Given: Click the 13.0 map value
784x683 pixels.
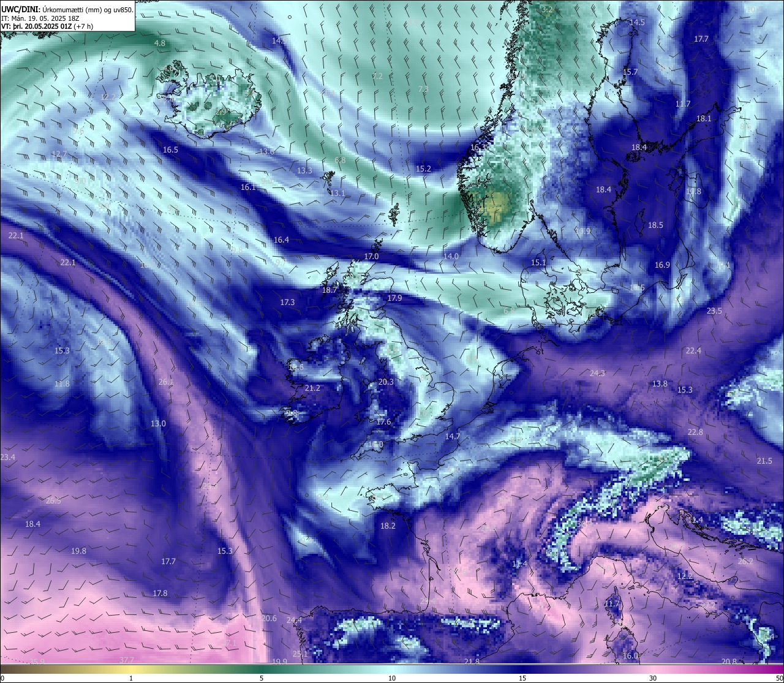Looking at the screenshot, I should pyautogui.click(x=158, y=424).
